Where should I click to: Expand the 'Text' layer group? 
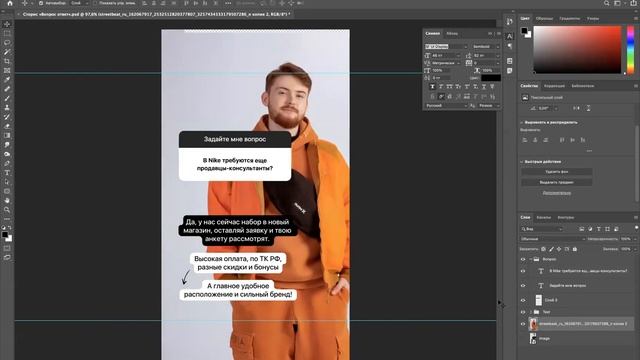coord(531,312)
